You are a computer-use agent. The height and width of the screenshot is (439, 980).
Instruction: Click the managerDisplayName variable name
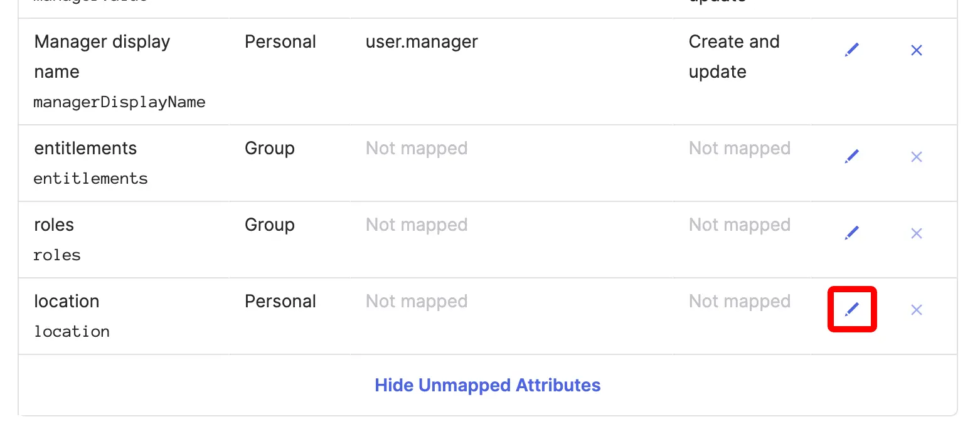(x=119, y=102)
